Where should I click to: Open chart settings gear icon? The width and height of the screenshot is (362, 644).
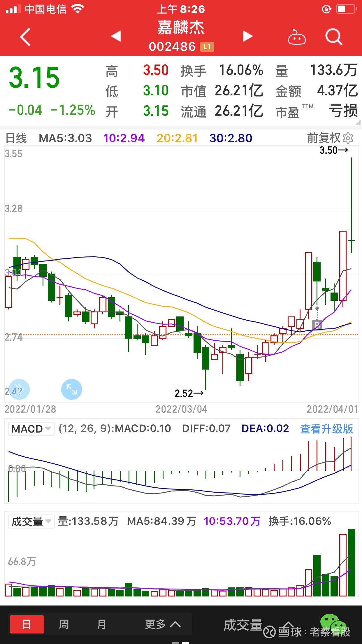pyautogui.click(x=348, y=138)
